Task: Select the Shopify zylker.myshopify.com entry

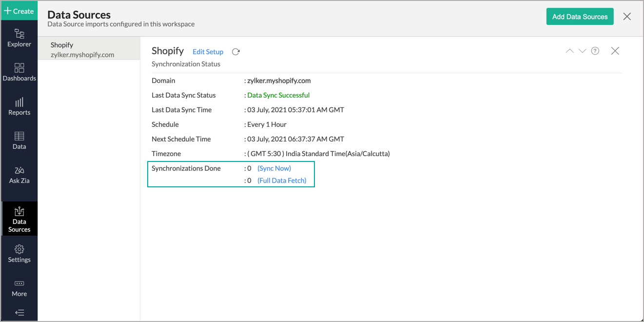Action: point(89,49)
